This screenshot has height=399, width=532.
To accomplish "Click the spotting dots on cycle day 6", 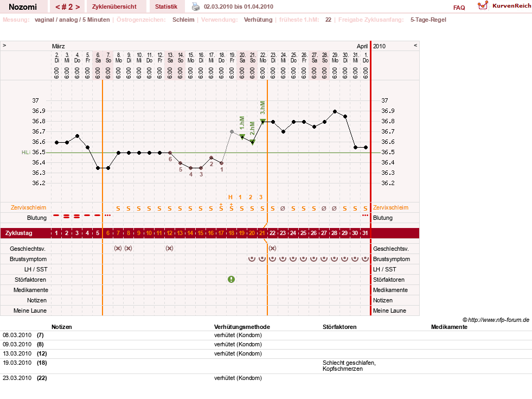I will (108, 216).
